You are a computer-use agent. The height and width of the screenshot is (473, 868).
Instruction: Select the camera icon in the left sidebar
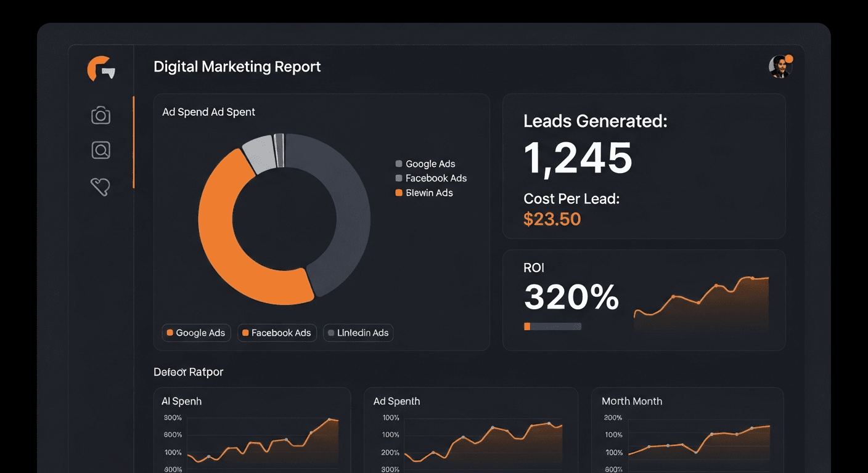(100, 115)
